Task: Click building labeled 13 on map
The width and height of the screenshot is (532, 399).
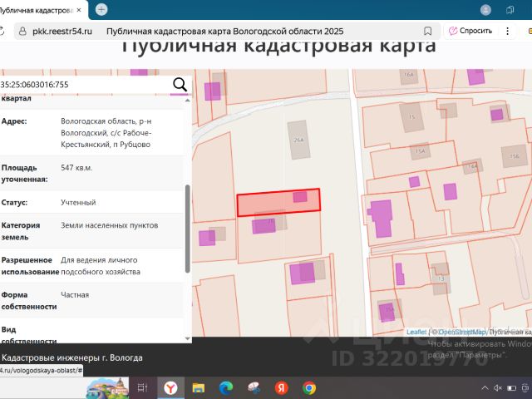Action: tap(441, 278)
